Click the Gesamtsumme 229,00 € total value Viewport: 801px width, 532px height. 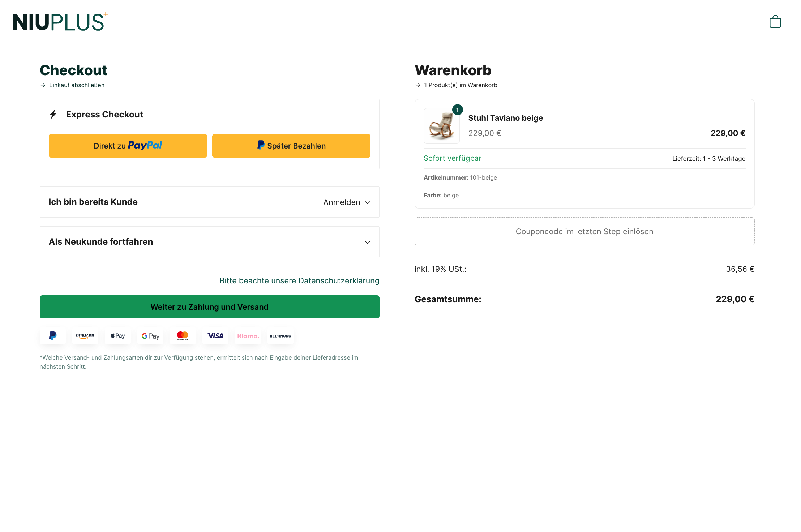735,299
